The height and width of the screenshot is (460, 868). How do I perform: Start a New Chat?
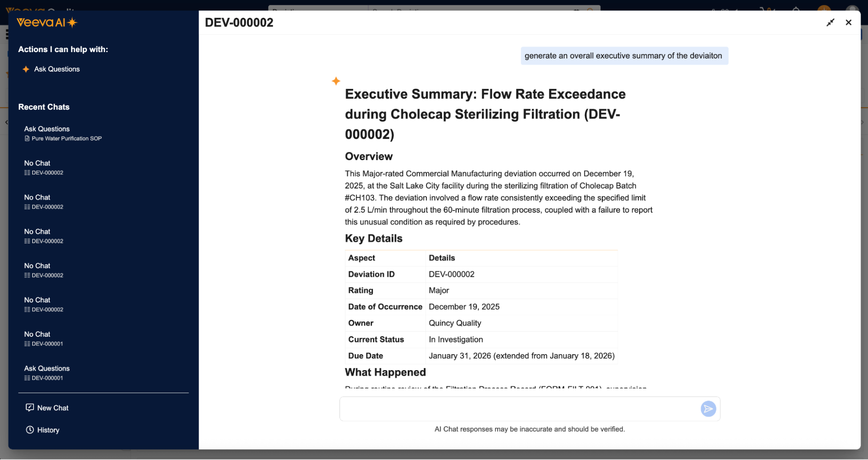click(53, 408)
